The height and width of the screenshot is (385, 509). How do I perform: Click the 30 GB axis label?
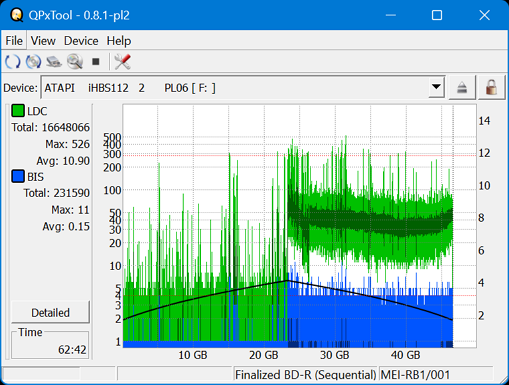click(x=335, y=355)
